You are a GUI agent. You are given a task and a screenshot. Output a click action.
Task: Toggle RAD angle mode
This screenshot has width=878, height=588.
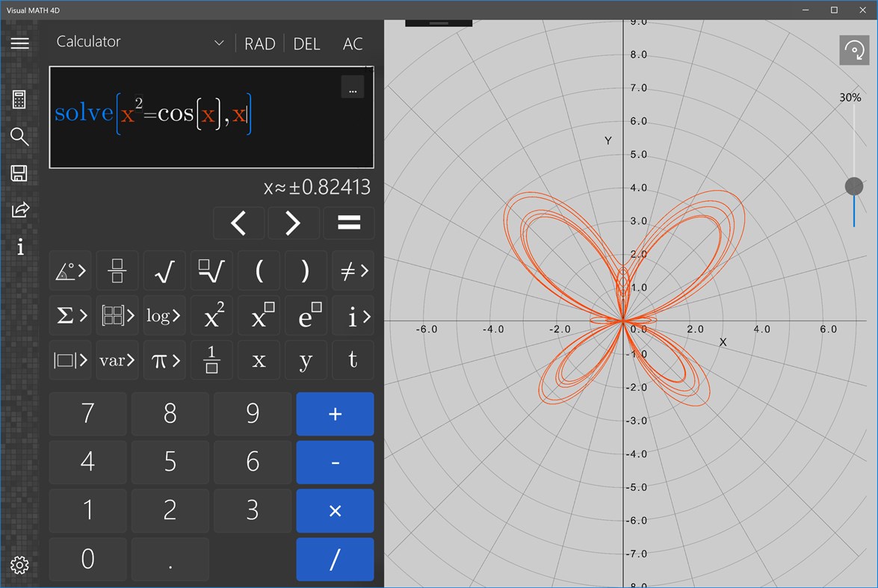click(x=260, y=43)
